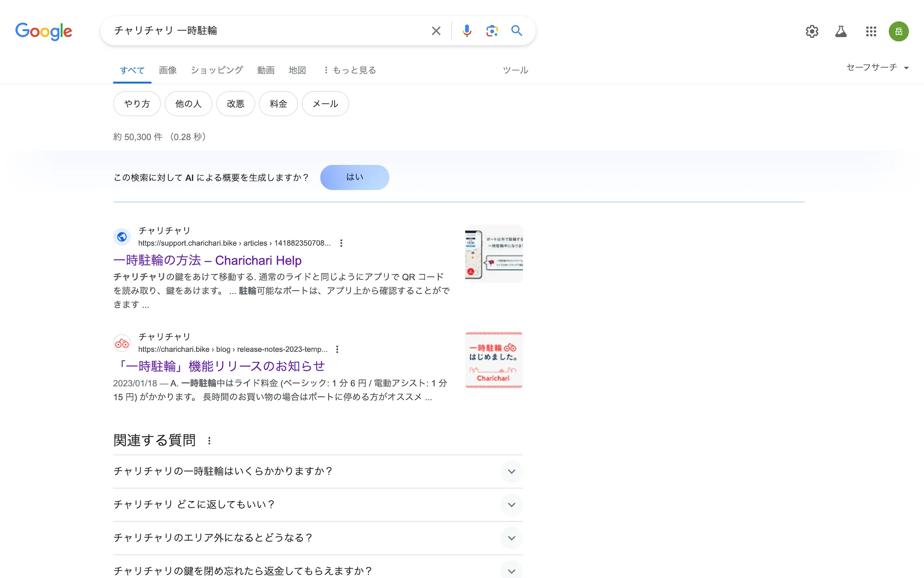This screenshot has width=924, height=578.
Task: Open Google apps grid icon
Action: click(x=871, y=31)
